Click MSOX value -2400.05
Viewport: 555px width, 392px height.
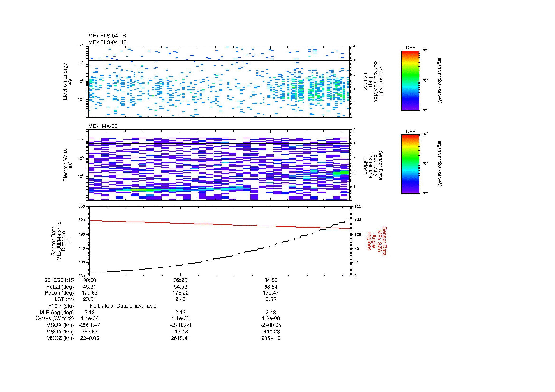point(271,325)
